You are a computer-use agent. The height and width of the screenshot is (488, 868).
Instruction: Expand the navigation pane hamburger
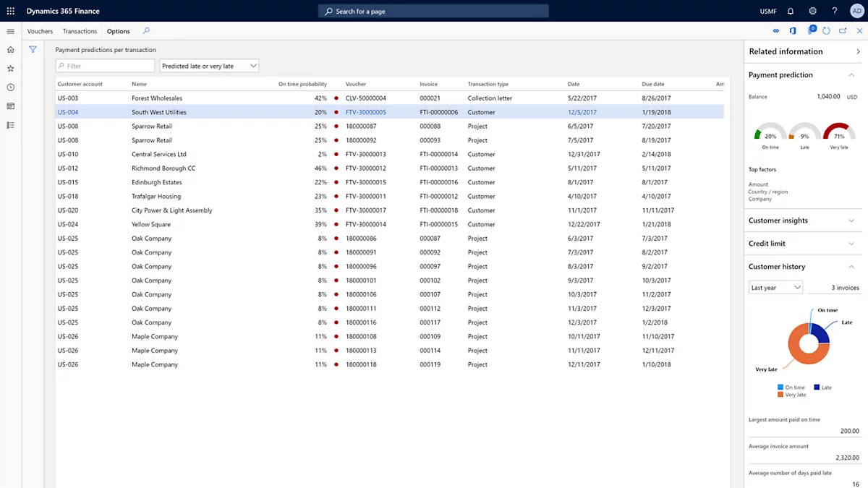[10, 31]
